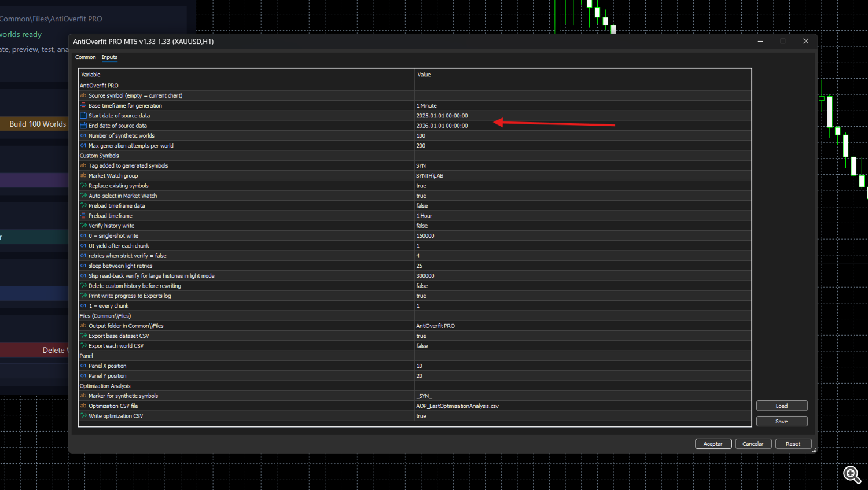Click the integer icon beside sleep between light retries
This screenshot has width=868, height=490.
coord(83,266)
